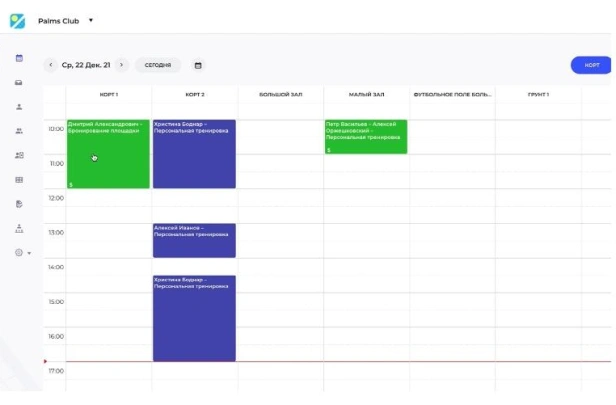Open the table grid sidebar icon

tap(19, 180)
